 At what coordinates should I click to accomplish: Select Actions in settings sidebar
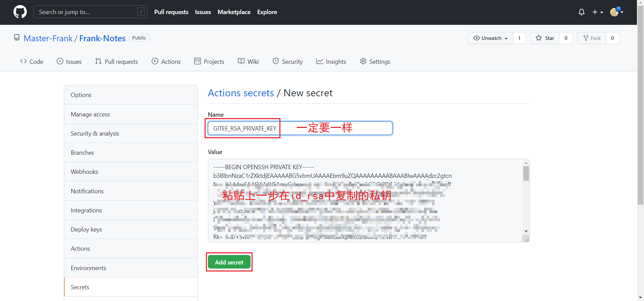point(131,248)
